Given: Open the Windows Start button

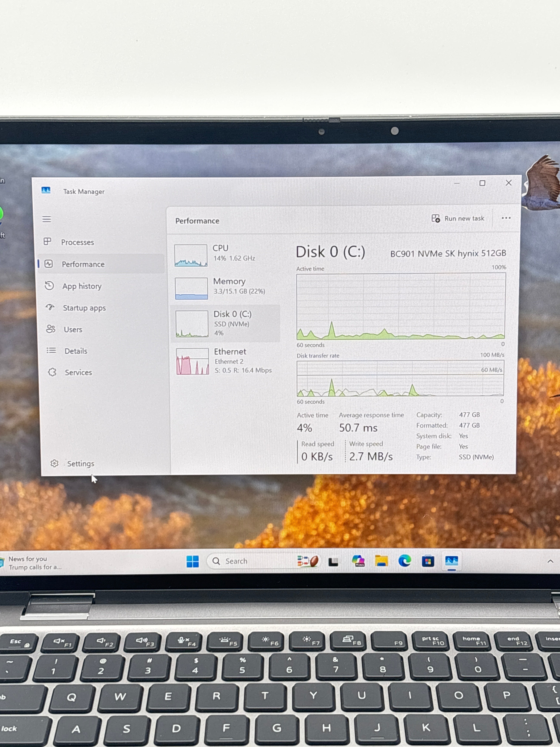Looking at the screenshot, I should pos(193,561).
